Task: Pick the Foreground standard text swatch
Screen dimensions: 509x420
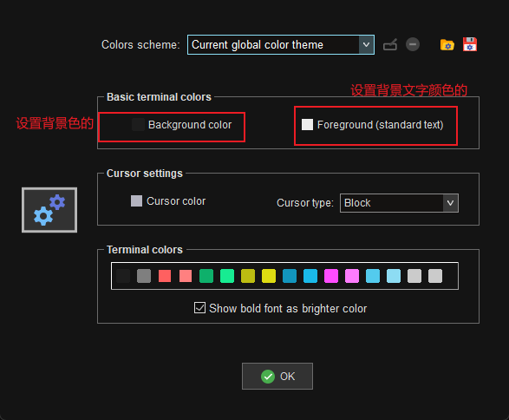Action: coord(307,124)
